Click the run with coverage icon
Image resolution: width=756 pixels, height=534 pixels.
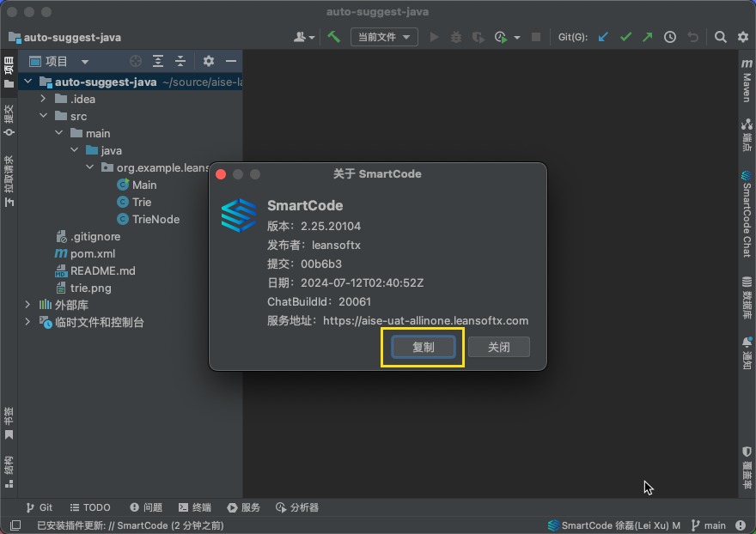click(x=478, y=37)
